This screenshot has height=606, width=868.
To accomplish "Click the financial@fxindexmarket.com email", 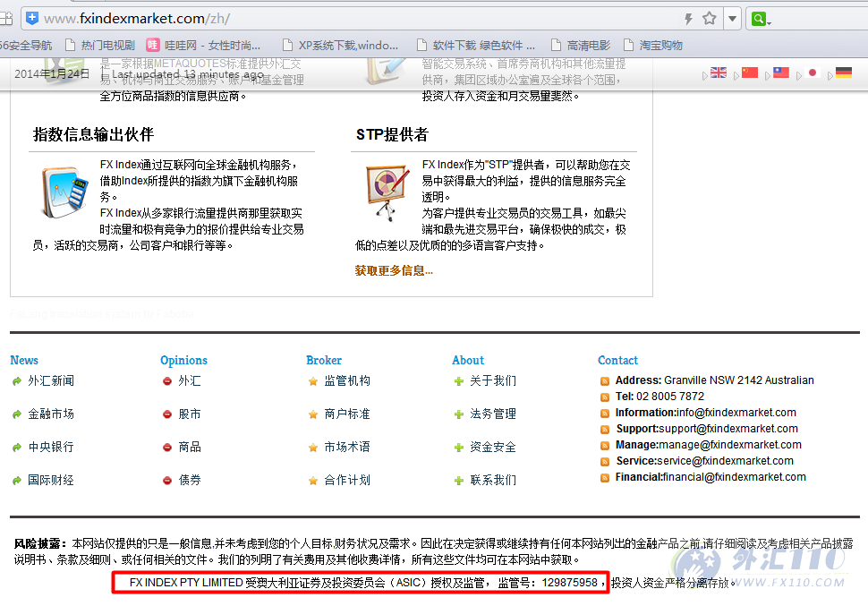I will point(734,477).
